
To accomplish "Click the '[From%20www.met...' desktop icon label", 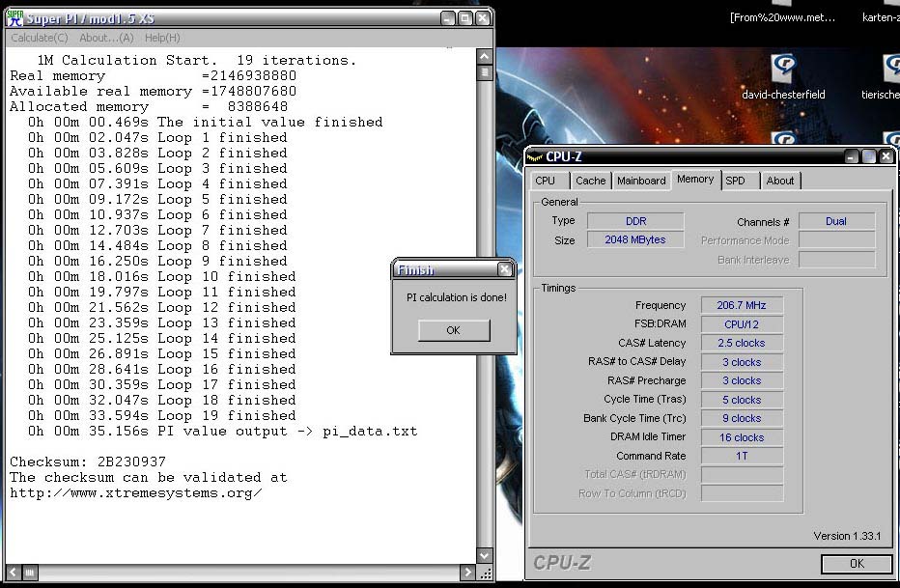I will (782, 17).
